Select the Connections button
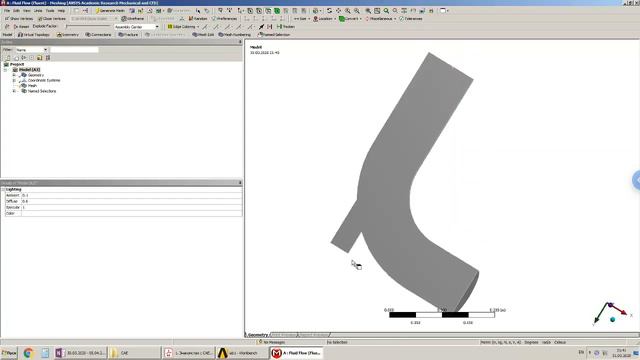The image size is (640, 360). tap(98, 35)
